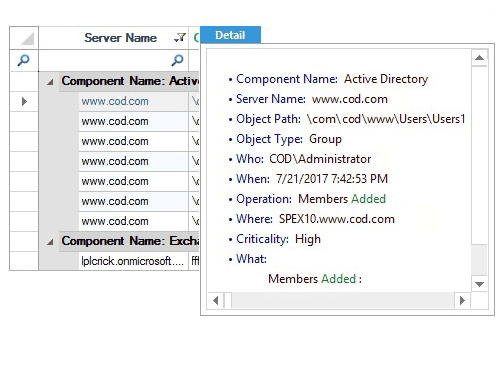Viewport: 500px width, 390px height.
Task: Open the Server Name column filter icon
Action: pyautogui.click(x=180, y=38)
